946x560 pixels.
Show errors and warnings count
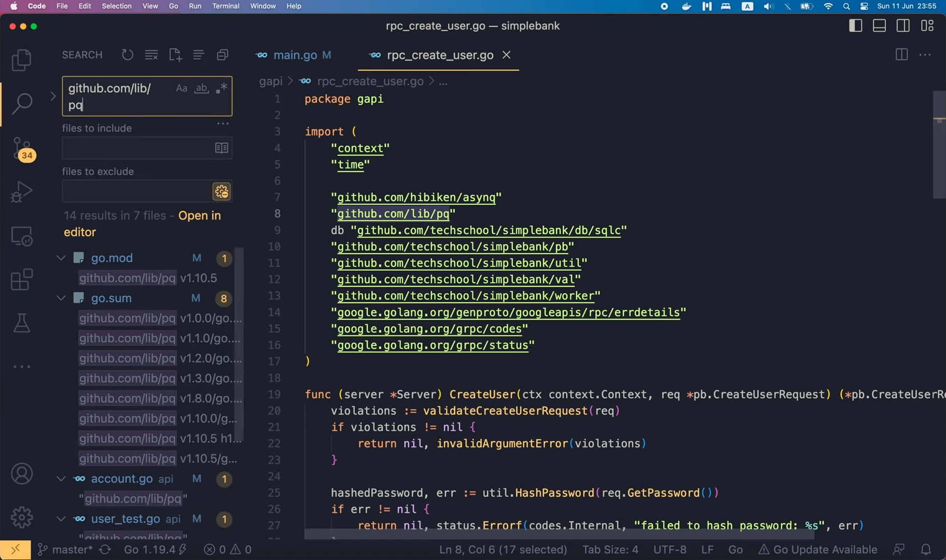click(x=228, y=550)
